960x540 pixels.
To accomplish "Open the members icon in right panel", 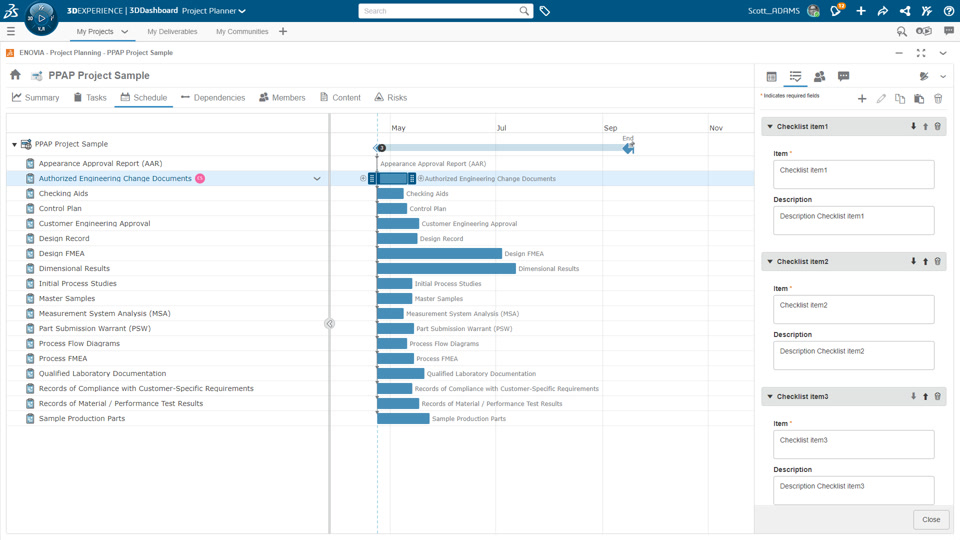I will 819,77.
